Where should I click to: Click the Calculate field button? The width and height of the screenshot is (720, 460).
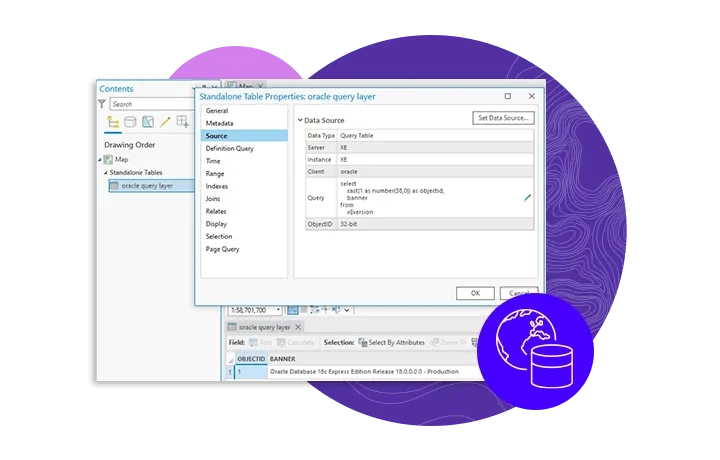click(295, 342)
